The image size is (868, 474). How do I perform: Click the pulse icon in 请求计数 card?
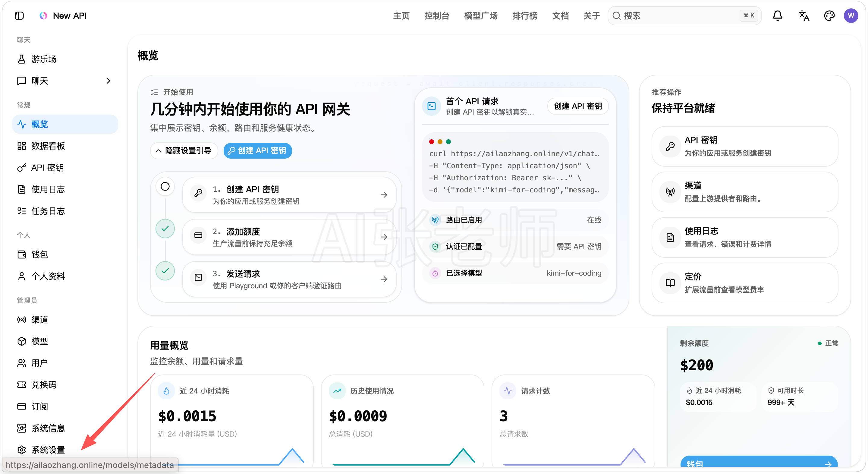tap(508, 391)
